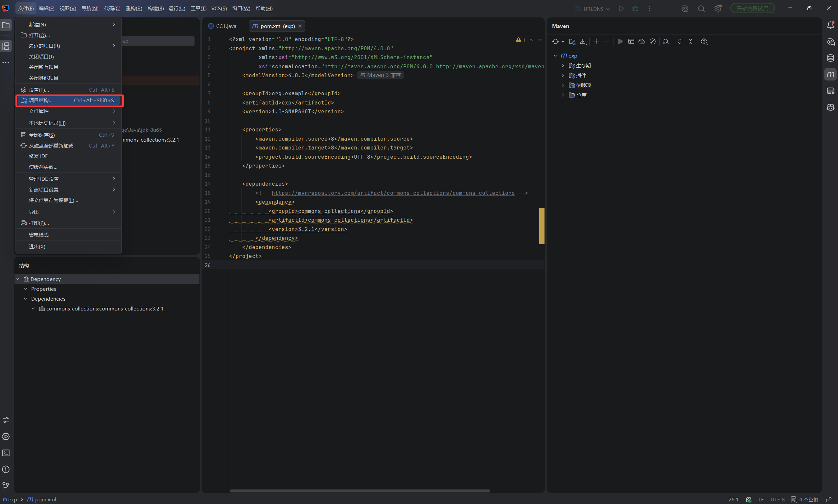
Task: Open the mvnrepository commons-collections link
Action: 393,193
